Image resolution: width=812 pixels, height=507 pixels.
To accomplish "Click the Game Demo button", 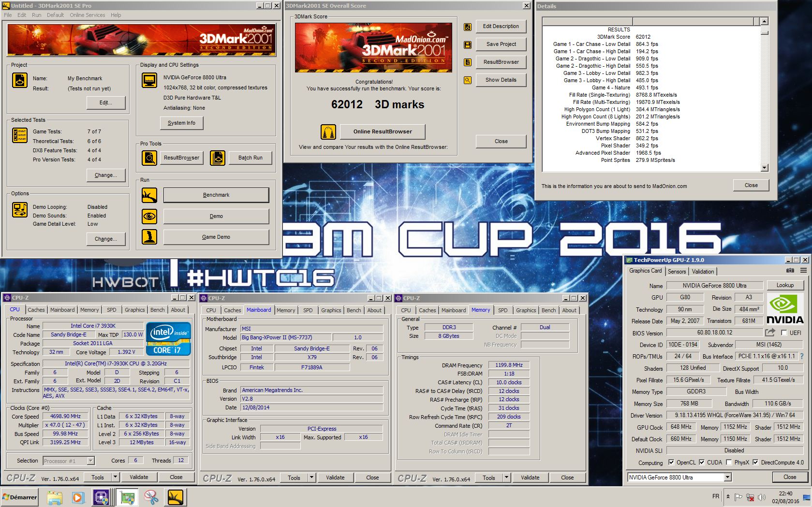I will 216,237.
